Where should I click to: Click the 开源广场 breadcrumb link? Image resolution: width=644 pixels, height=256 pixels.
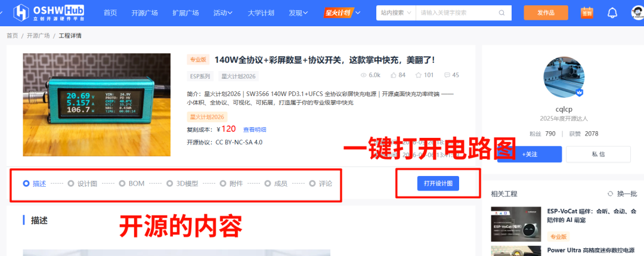[x=38, y=36]
